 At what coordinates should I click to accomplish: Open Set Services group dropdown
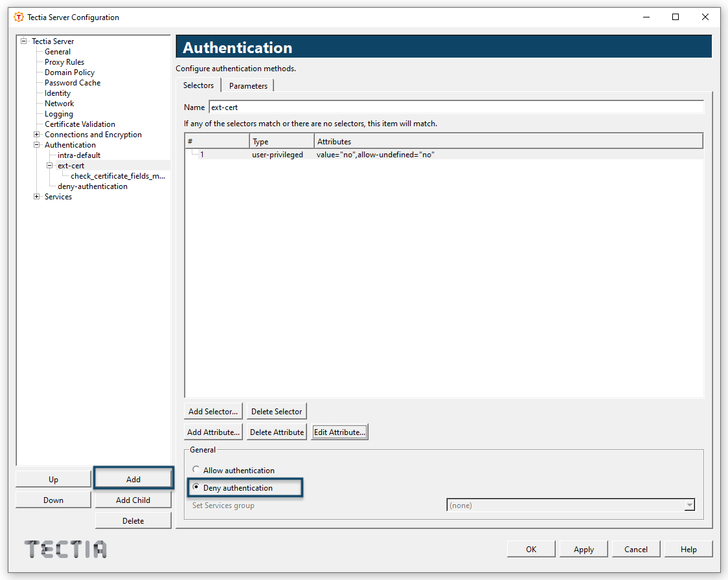coord(690,506)
